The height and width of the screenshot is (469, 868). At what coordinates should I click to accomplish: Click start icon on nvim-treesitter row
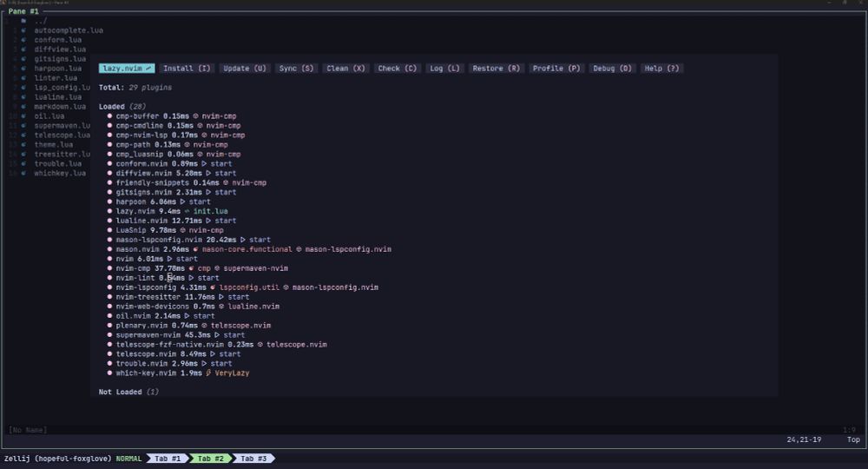click(221, 297)
